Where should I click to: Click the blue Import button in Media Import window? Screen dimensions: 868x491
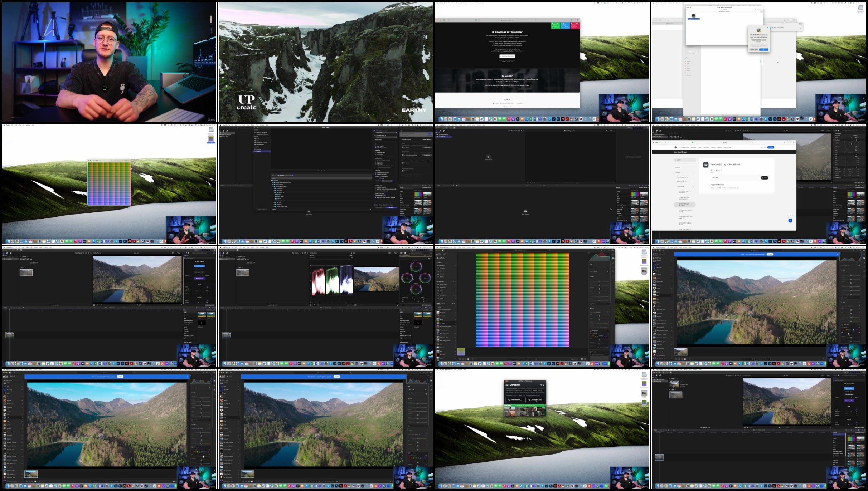click(x=391, y=207)
